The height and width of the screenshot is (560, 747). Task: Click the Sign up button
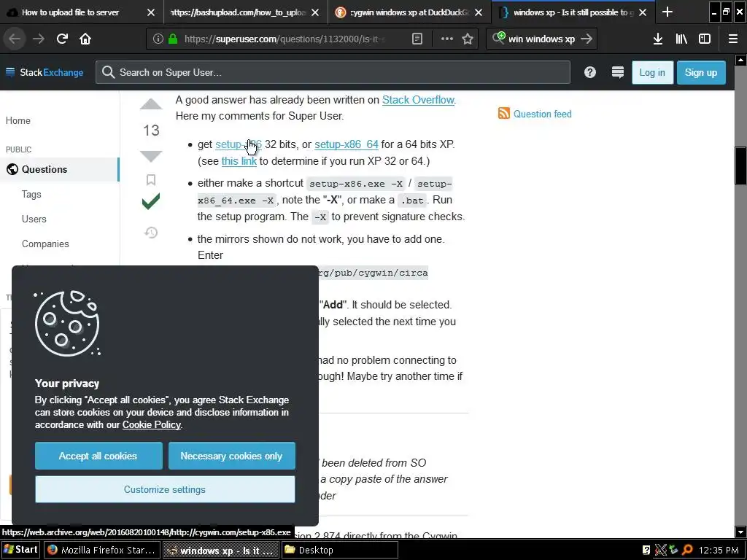click(701, 72)
